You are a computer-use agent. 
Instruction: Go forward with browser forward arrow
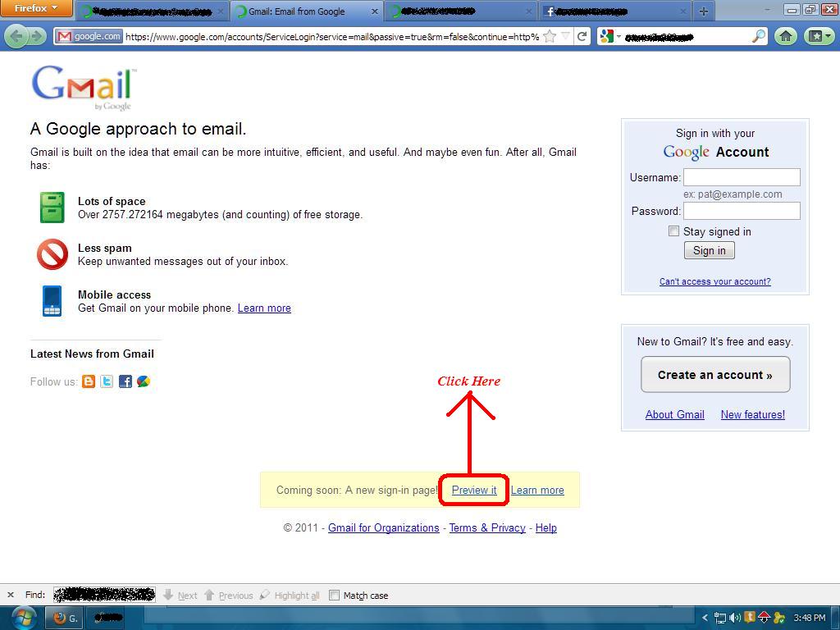[x=36, y=36]
